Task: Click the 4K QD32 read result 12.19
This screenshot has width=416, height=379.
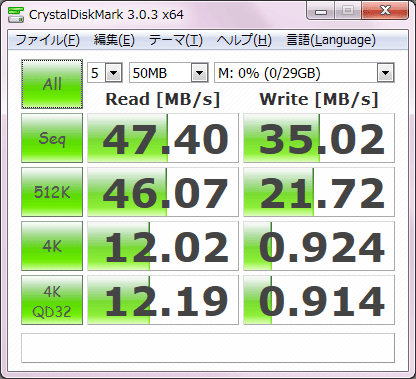Action: tap(163, 300)
